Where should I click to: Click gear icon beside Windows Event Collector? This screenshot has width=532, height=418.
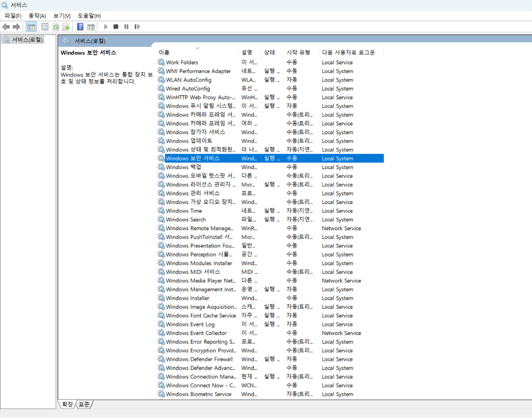pyautogui.click(x=161, y=333)
